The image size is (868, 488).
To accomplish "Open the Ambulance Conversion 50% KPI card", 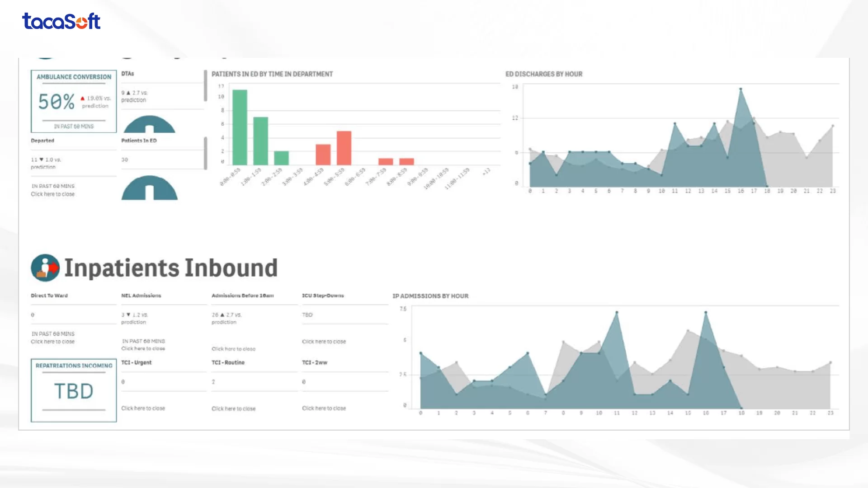I will 74,102.
